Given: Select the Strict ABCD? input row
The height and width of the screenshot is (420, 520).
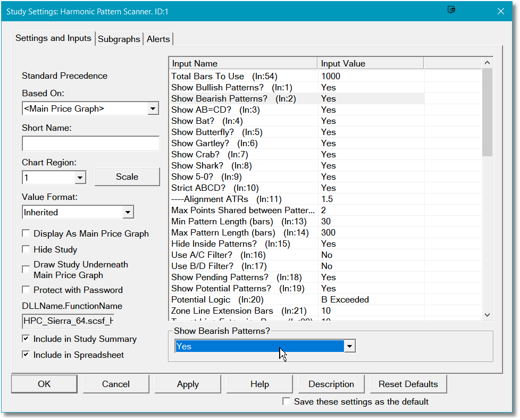Looking at the screenshot, I should point(297,188).
